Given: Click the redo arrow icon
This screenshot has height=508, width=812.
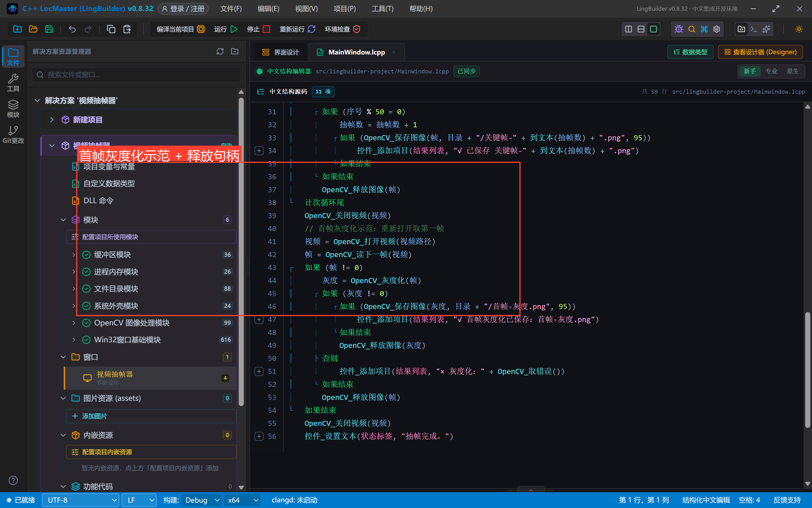Looking at the screenshot, I should click(88, 29).
